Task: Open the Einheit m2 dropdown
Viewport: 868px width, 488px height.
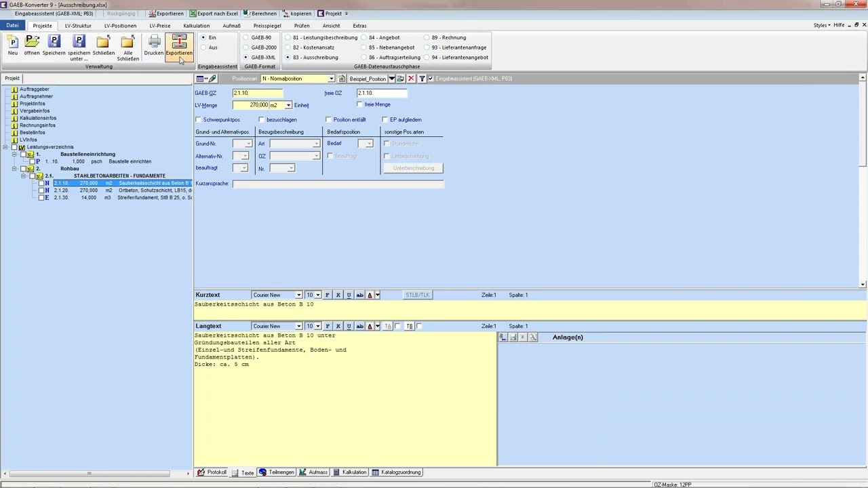Action: pos(288,105)
